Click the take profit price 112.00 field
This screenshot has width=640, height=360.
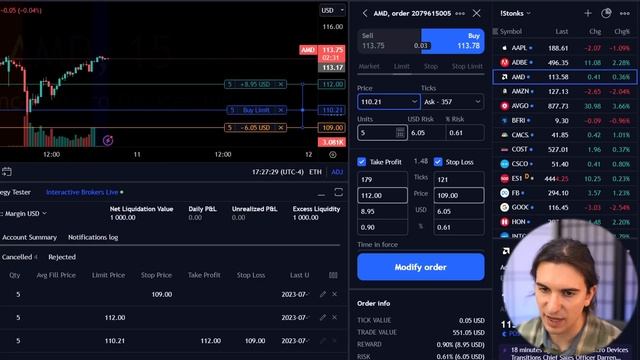pyautogui.click(x=382, y=196)
